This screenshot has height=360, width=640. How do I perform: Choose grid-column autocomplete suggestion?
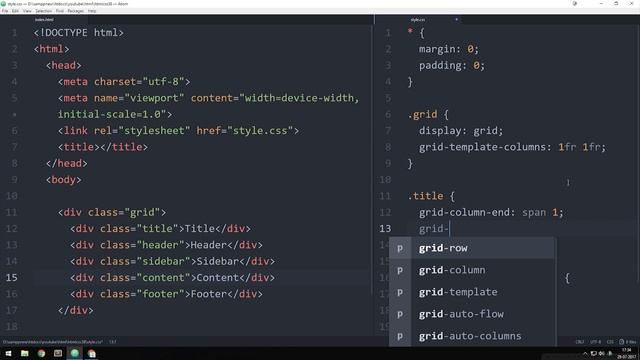472,270
